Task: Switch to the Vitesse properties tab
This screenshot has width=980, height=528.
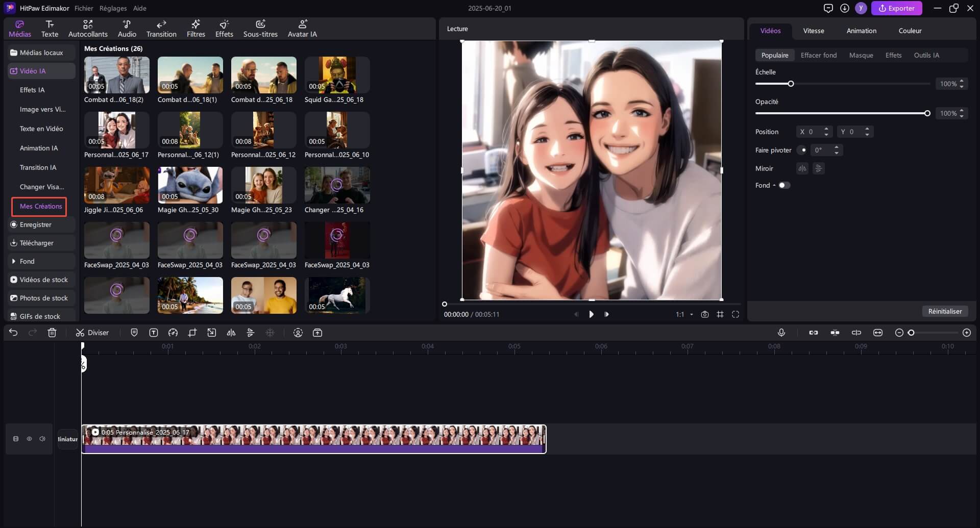Action: (814, 31)
